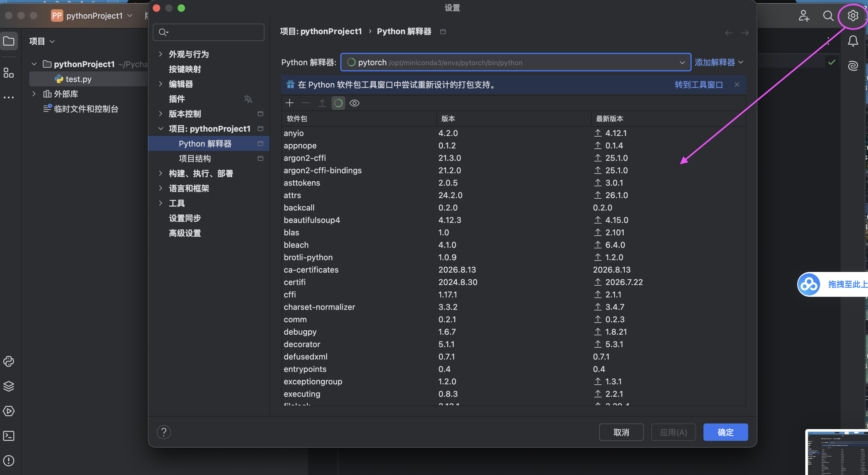Expand the 编辑器 settings section

[x=160, y=84]
